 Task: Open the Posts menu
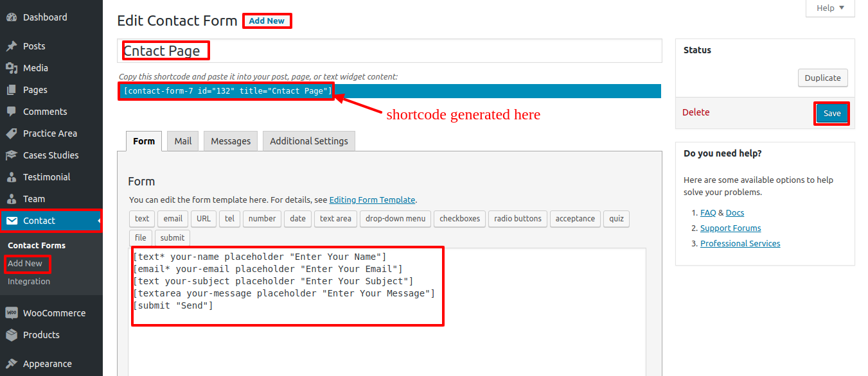(51, 46)
